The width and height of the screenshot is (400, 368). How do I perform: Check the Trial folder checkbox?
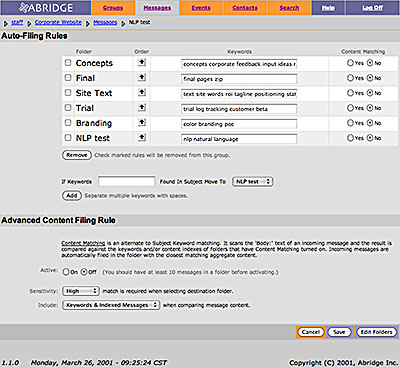[68, 107]
